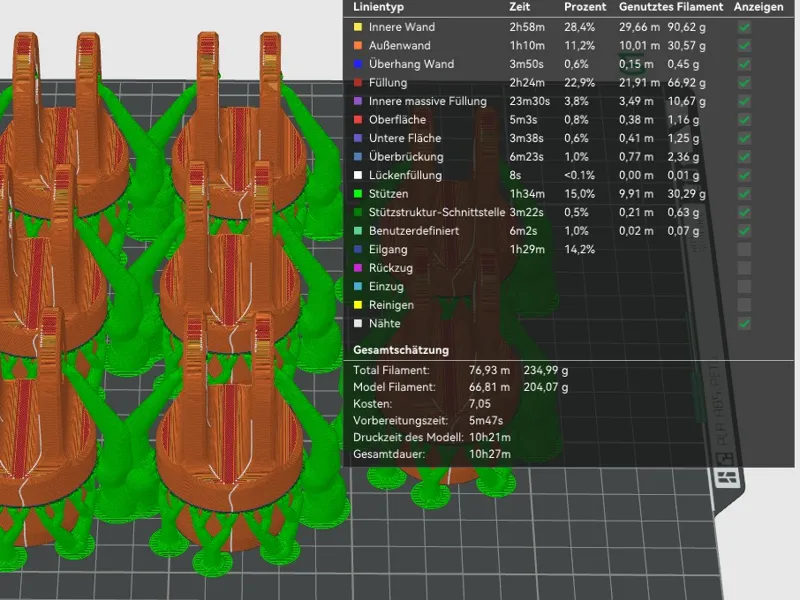Select the Außenwand row label
Viewport: 800px width, 600px height.
[x=399, y=45]
